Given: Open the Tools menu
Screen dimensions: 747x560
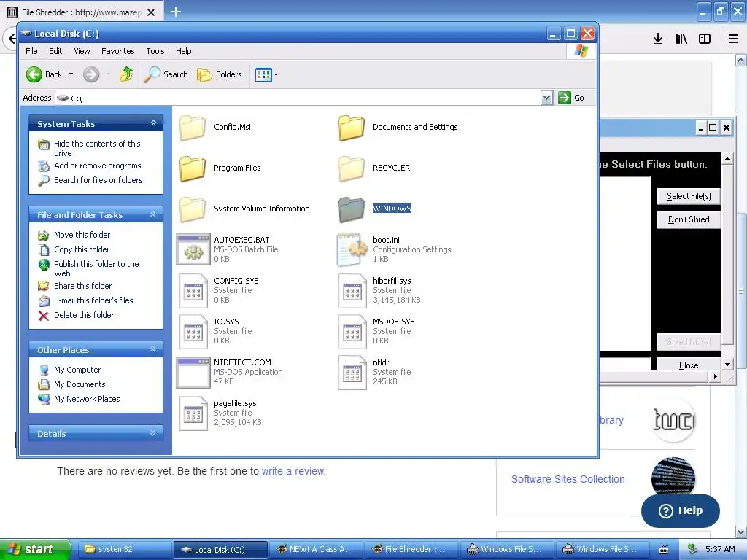Looking at the screenshot, I should pos(155,51).
